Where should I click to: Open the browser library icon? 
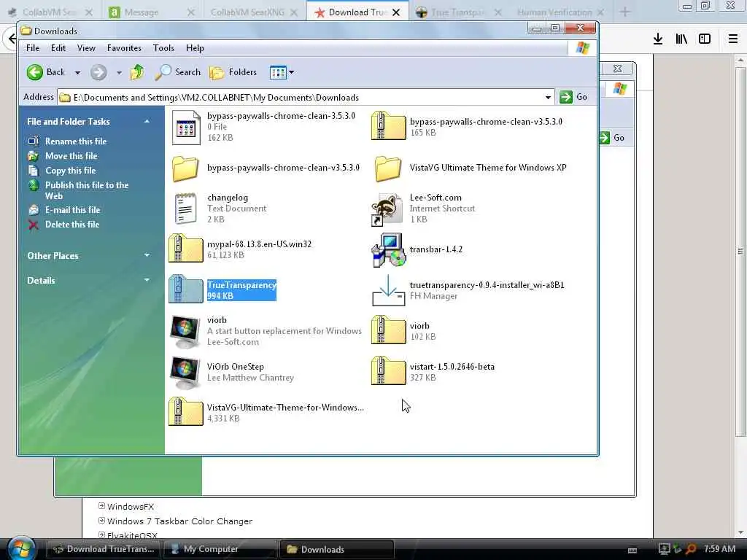681,39
